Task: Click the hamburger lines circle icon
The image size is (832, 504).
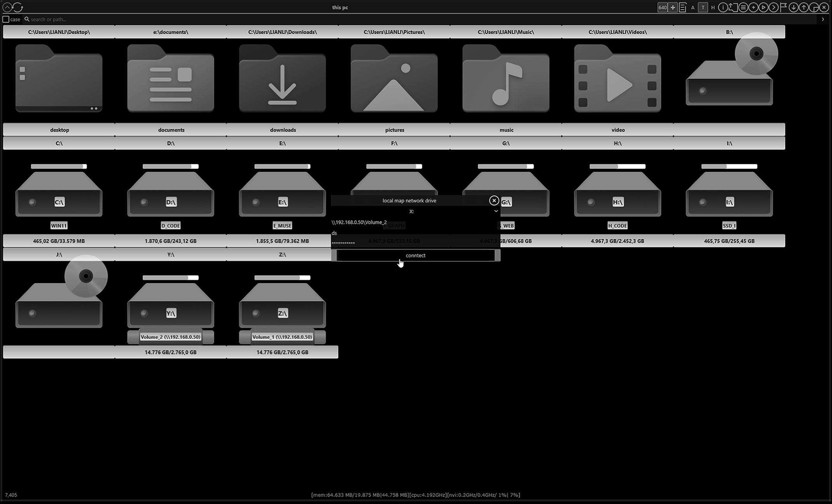Action: (x=743, y=7)
